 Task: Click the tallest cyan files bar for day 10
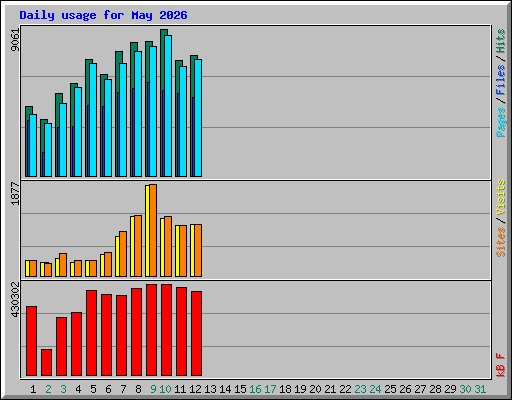point(168,106)
